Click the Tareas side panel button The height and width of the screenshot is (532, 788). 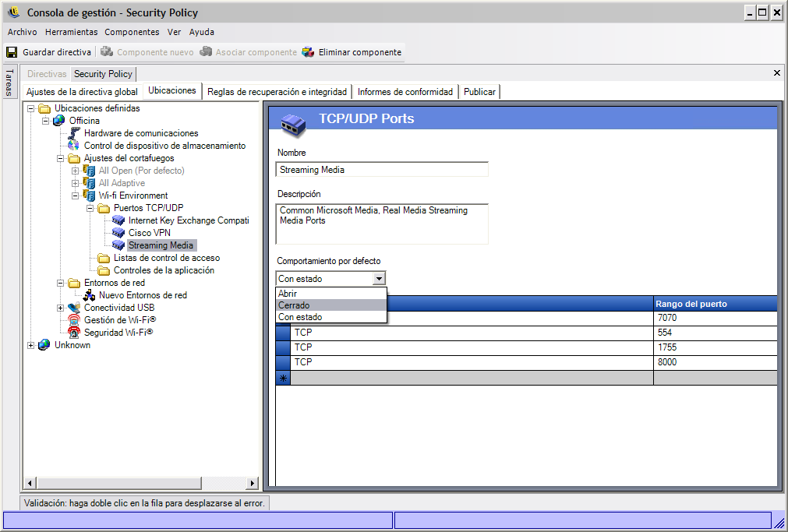pos(9,82)
